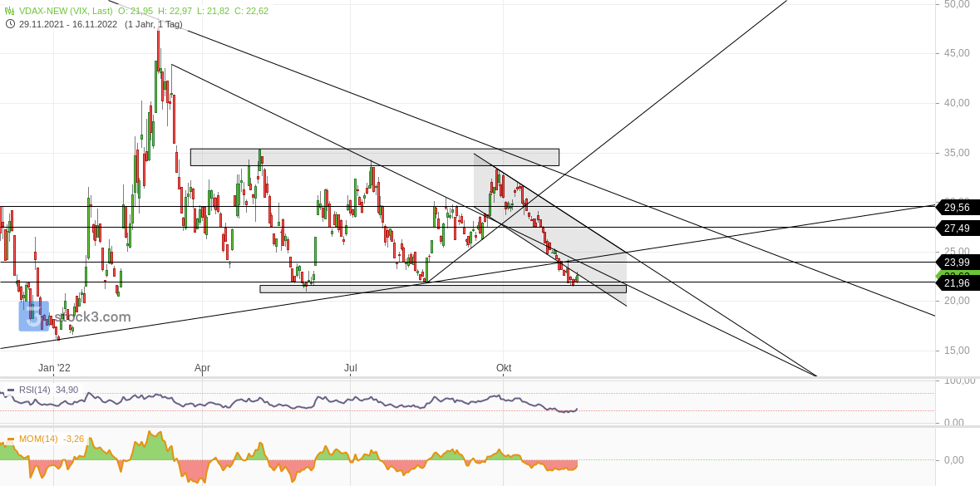Select the 29,56 price tag on right axis
The width and height of the screenshot is (980, 486).
tap(958, 208)
